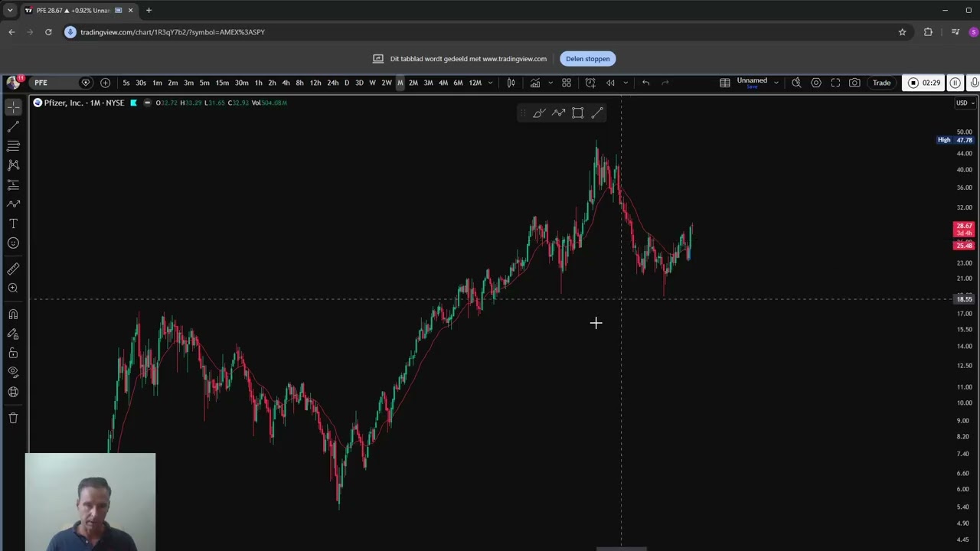Take a chart snapshot with camera icon
The height and width of the screenshot is (551, 980).
pos(854,83)
